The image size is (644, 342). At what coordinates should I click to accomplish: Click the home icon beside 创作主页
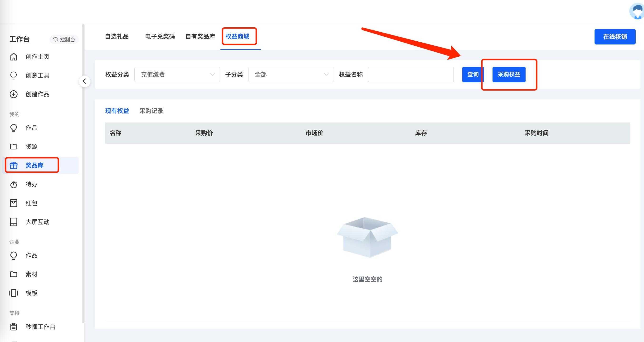point(14,57)
